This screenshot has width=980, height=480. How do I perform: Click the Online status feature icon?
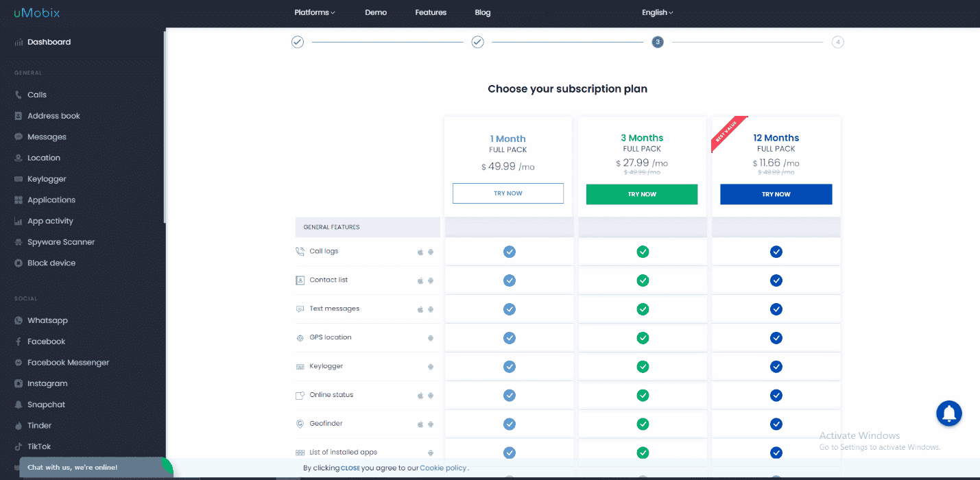coord(300,396)
